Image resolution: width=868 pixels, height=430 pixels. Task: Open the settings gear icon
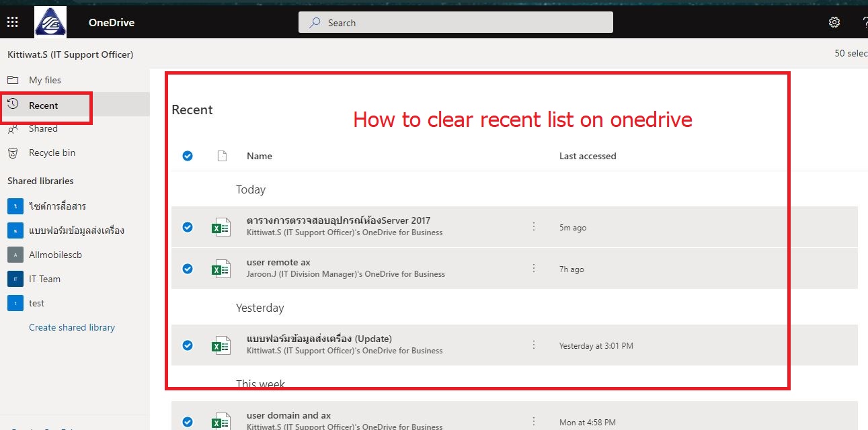[x=834, y=22]
